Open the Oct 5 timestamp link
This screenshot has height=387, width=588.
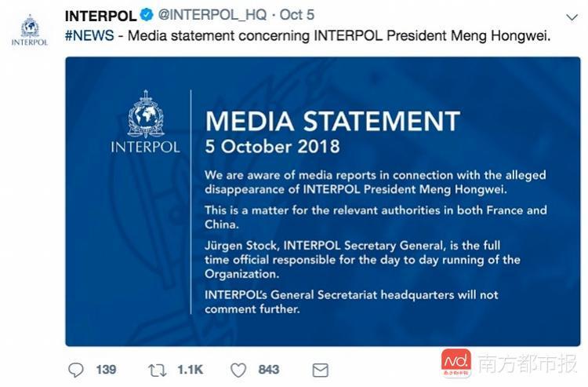pos(296,15)
